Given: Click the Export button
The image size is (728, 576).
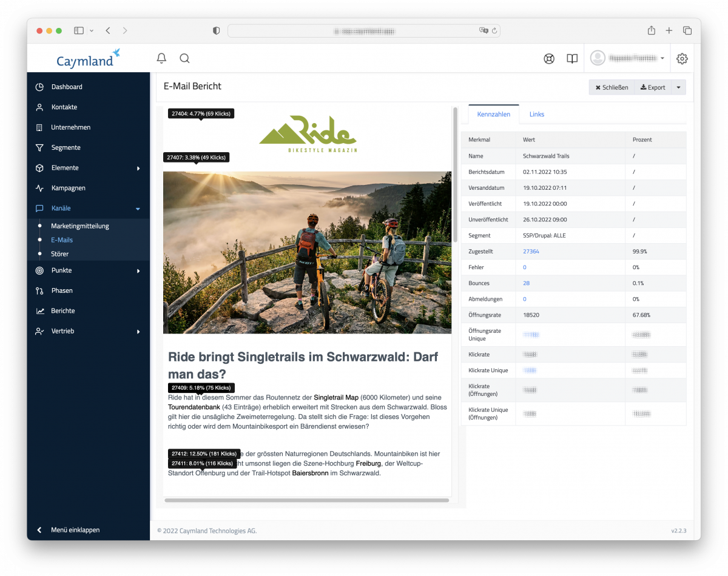Looking at the screenshot, I should click(653, 87).
